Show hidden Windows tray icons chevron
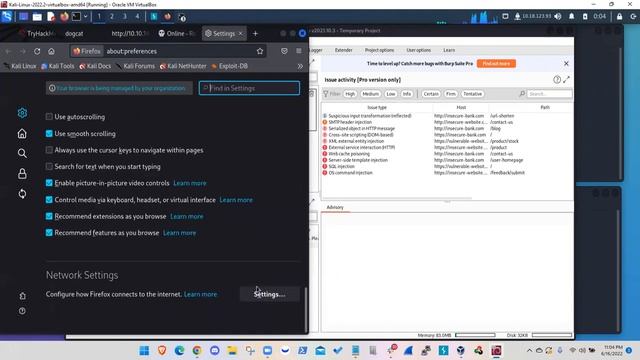The image size is (640, 360). (x=529, y=351)
